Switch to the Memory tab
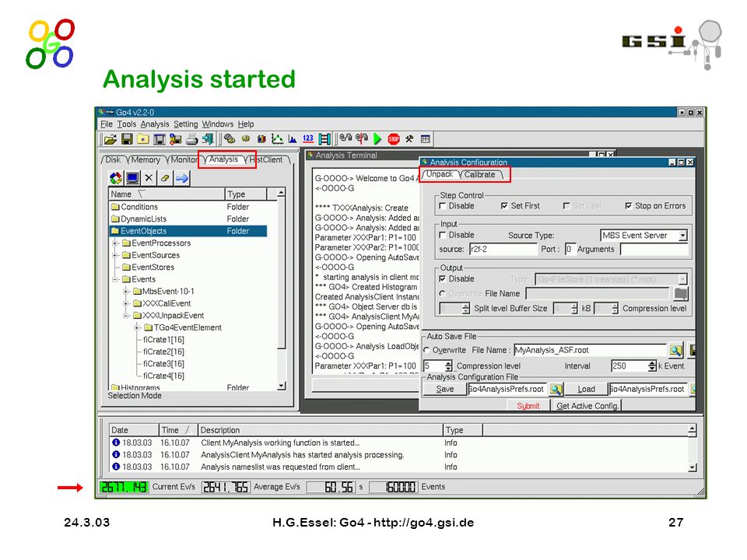Screen dimensions: 747x560 [146, 160]
